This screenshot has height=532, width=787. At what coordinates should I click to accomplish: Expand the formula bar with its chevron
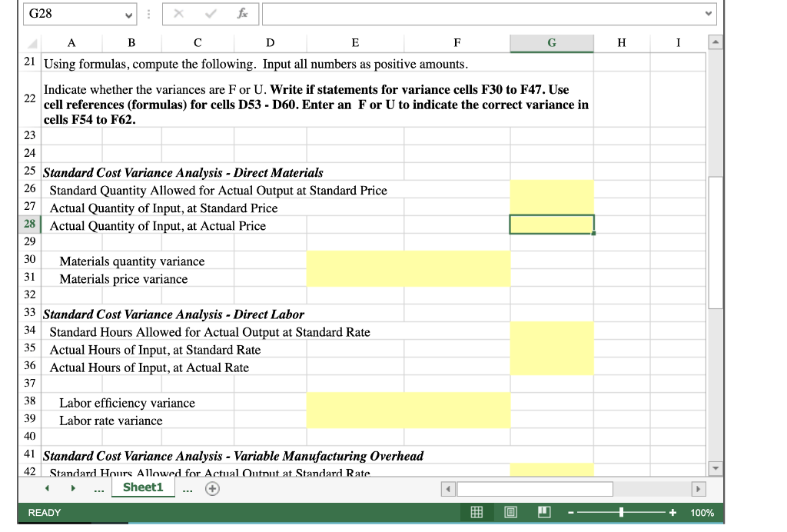(708, 14)
